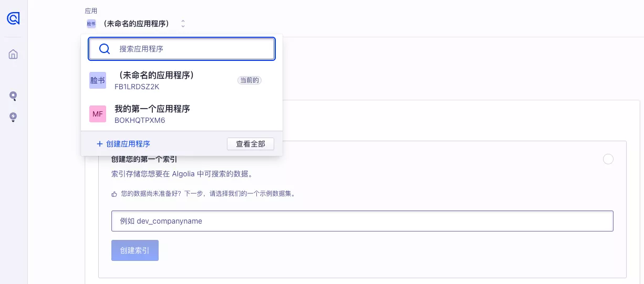This screenshot has height=284, width=644.
Task: Open the lightning bulb icon in sidebar
Action: pos(13,117)
